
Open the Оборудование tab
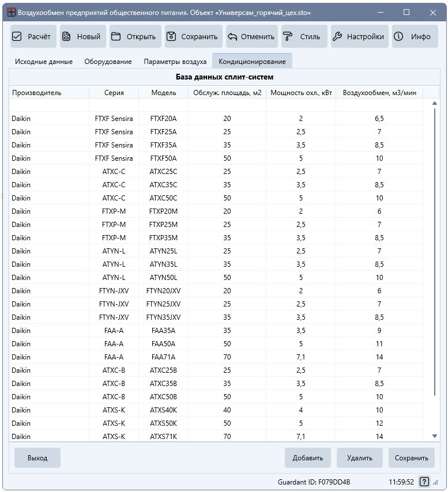[x=108, y=62]
